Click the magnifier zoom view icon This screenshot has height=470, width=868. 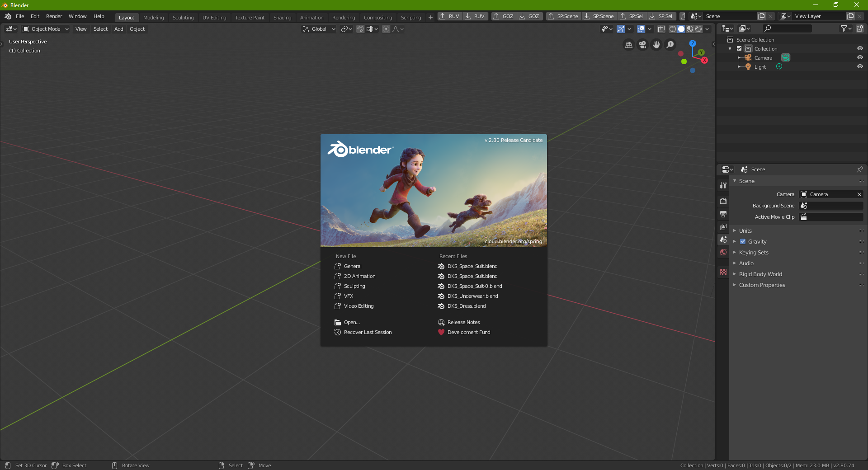point(670,45)
